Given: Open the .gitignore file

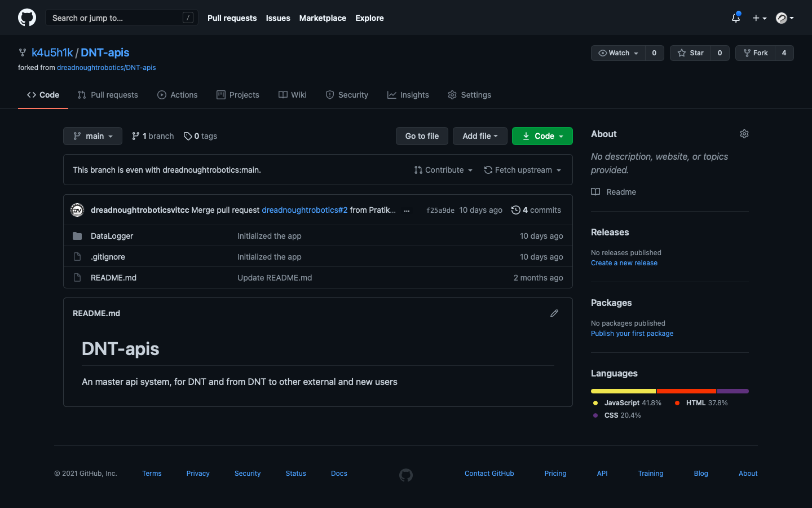Looking at the screenshot, I should 108,257.
